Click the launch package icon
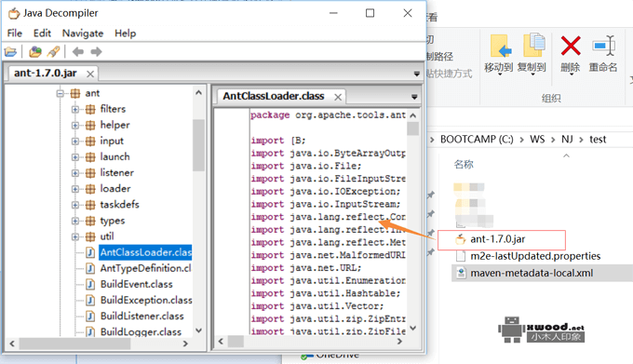This screenshot has width=633, height=364. (x=90, y=157)
